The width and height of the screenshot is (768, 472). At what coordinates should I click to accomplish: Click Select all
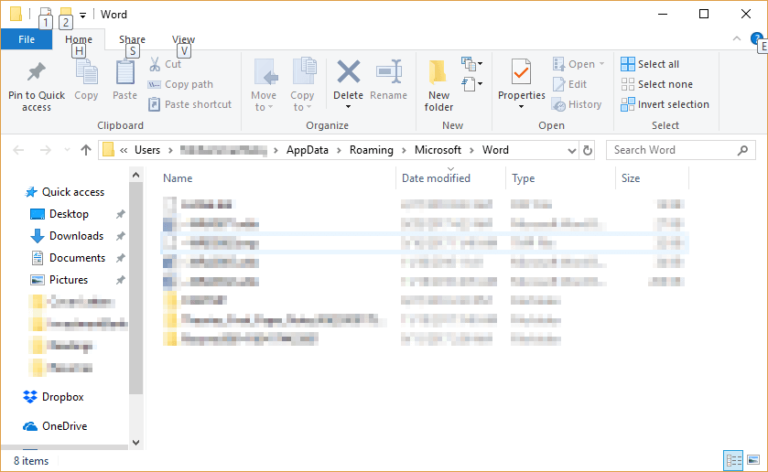[650, 64]
